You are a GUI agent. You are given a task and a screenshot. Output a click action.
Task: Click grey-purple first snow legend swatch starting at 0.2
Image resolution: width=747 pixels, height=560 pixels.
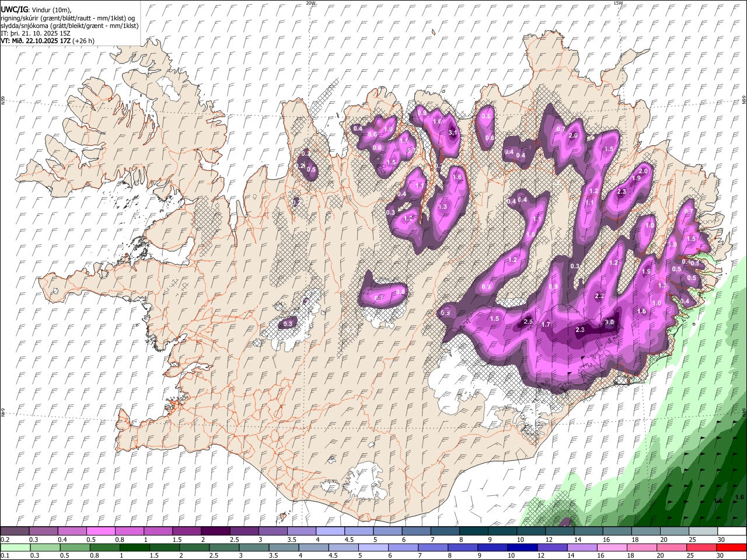click(15, 531)
